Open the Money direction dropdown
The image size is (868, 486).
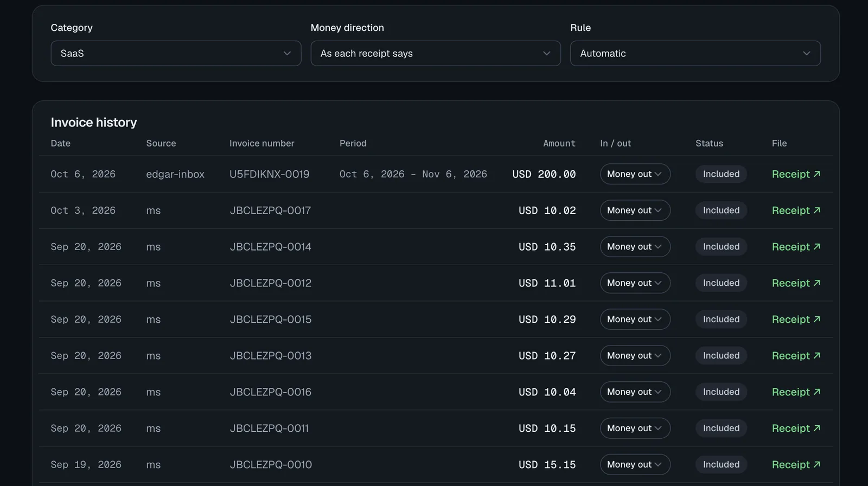click(x=436, y=53)
